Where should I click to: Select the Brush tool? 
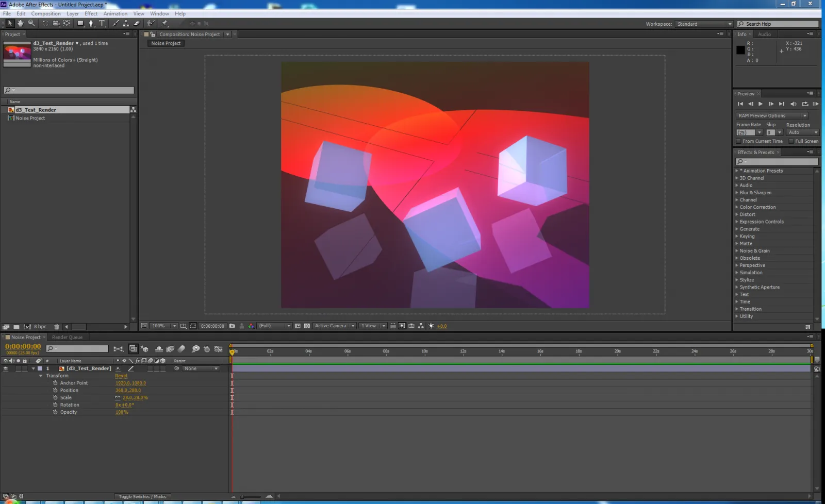click(x=115, y=23)
